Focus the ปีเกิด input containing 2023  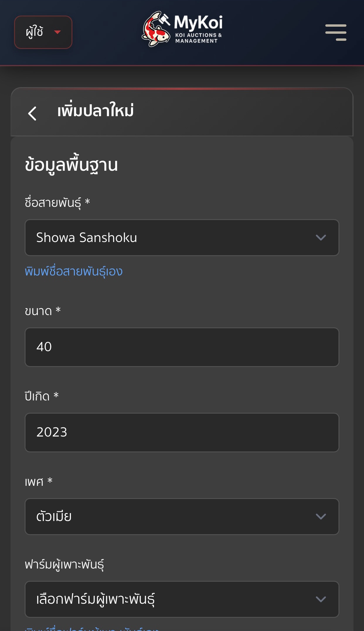(x=182, y=432)
